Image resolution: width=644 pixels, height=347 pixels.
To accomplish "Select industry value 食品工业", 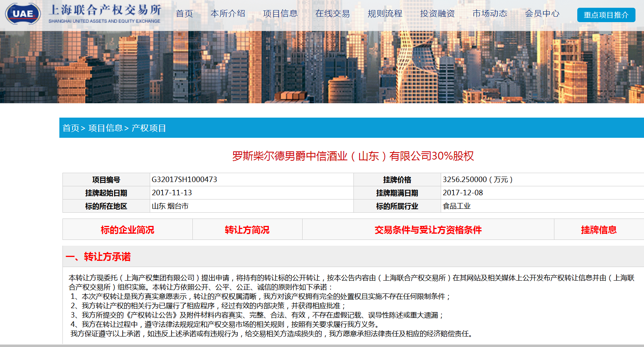I will click(457, 206).
